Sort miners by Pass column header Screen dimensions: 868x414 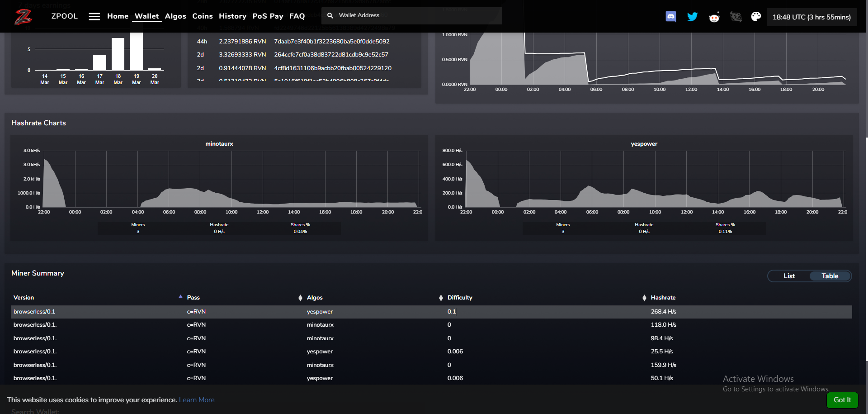tap(193, 298)
